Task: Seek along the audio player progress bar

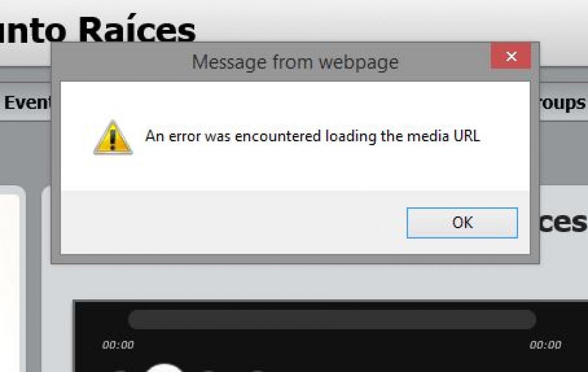Action: click(x=332, y=319)
